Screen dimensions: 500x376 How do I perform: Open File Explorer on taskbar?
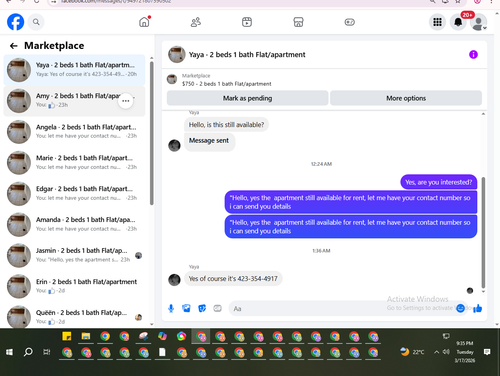pos(86,336)
